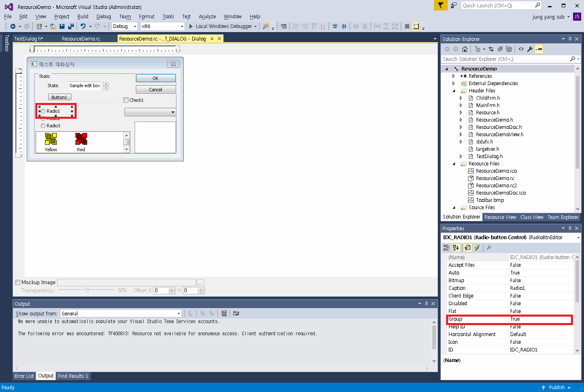
Task: Open the Debug configuration dropdown
Action: pyautogui.click(x=135, y=26)
